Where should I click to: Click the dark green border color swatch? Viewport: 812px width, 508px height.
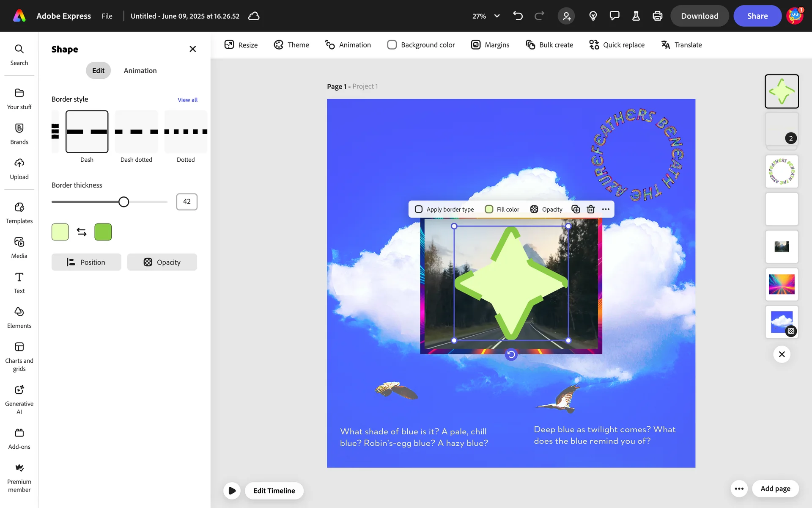(x=103, y=232)
